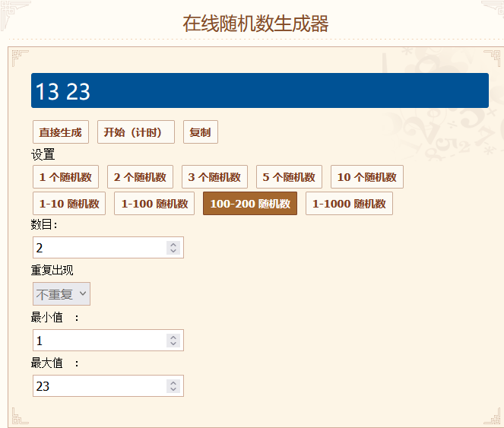Choose the 2 个随机数 preset
The height and width of the screenshot is (428, 504).
(140, 177)
